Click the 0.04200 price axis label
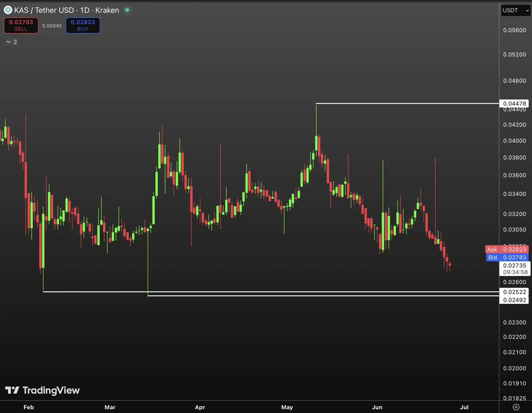Image resolution: width=532 pixels, height=413 pixels. 515,125
